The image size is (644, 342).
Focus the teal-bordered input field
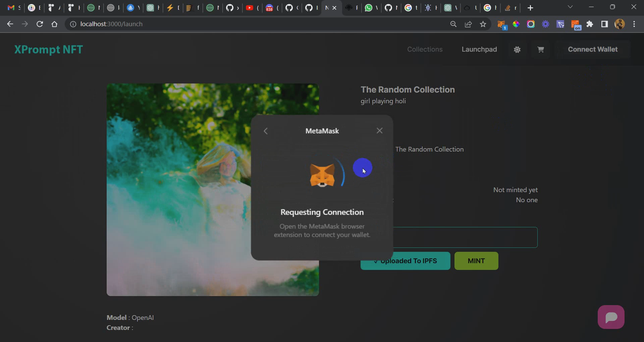click(x=465, y=237)
